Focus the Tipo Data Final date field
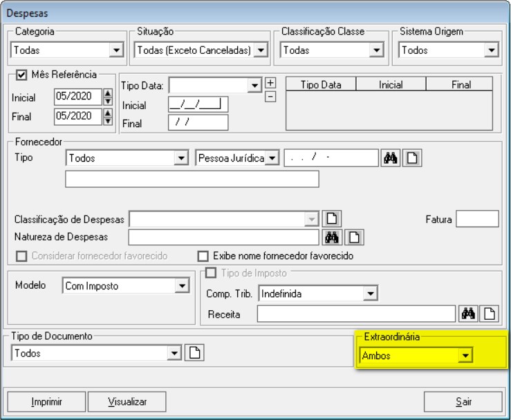The width and height of the screenshot is (511, 420). coord(198,122)
